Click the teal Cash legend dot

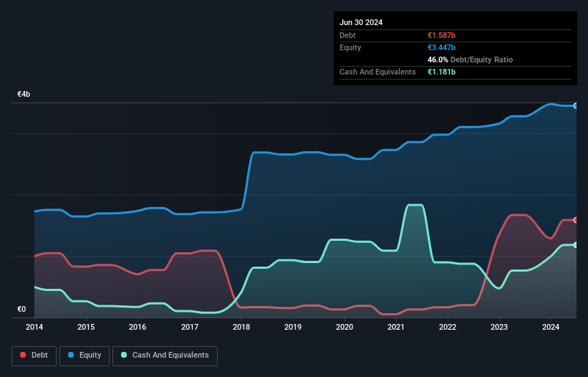point(124,355)
